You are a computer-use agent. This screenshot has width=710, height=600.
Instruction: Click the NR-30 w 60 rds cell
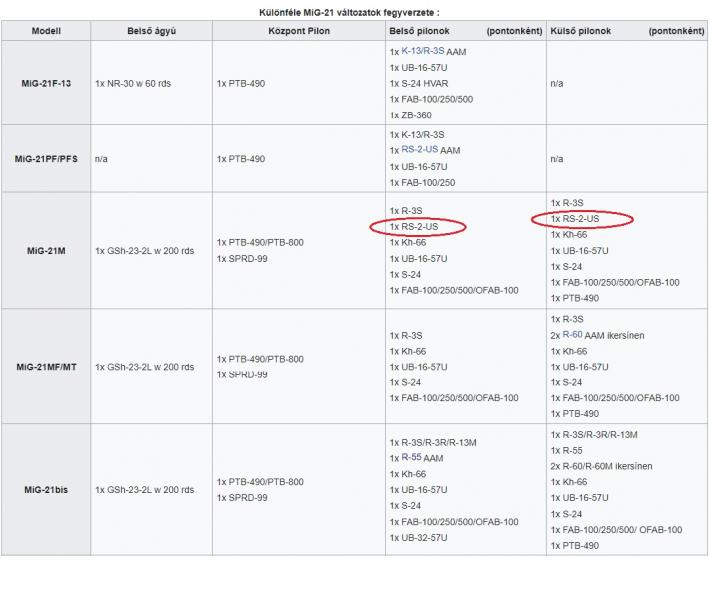(132, 83)
